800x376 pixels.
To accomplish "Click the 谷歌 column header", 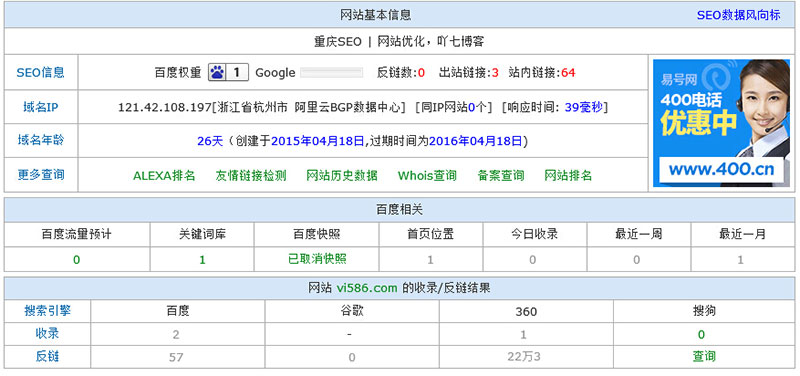I will coord(352,311).
